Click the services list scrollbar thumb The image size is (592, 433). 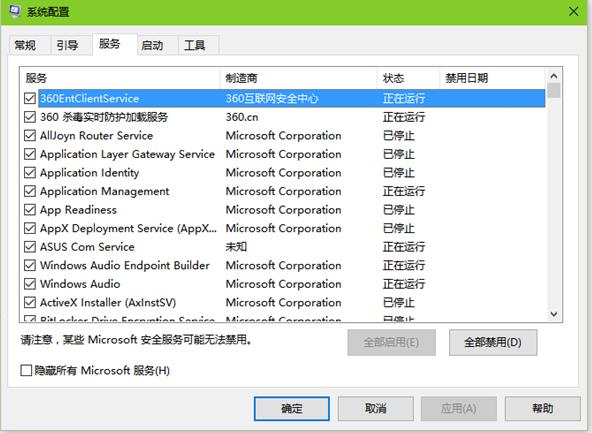coord(554,91)
